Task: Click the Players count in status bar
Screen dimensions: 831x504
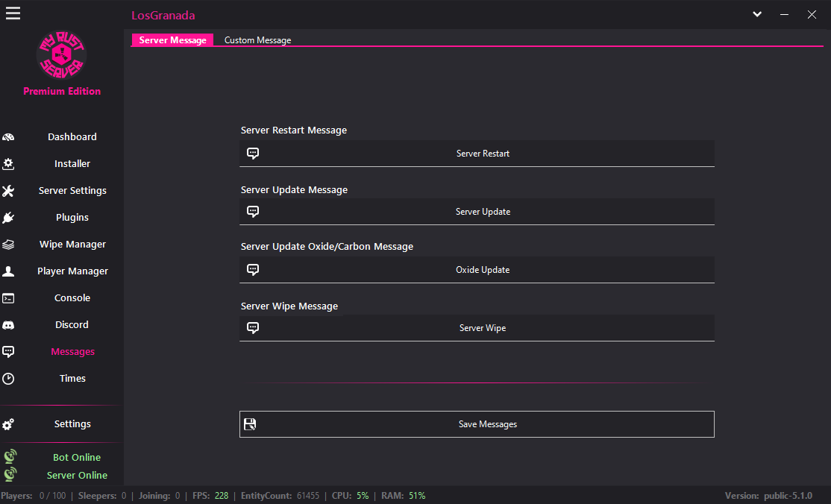Action: (34, 496)
